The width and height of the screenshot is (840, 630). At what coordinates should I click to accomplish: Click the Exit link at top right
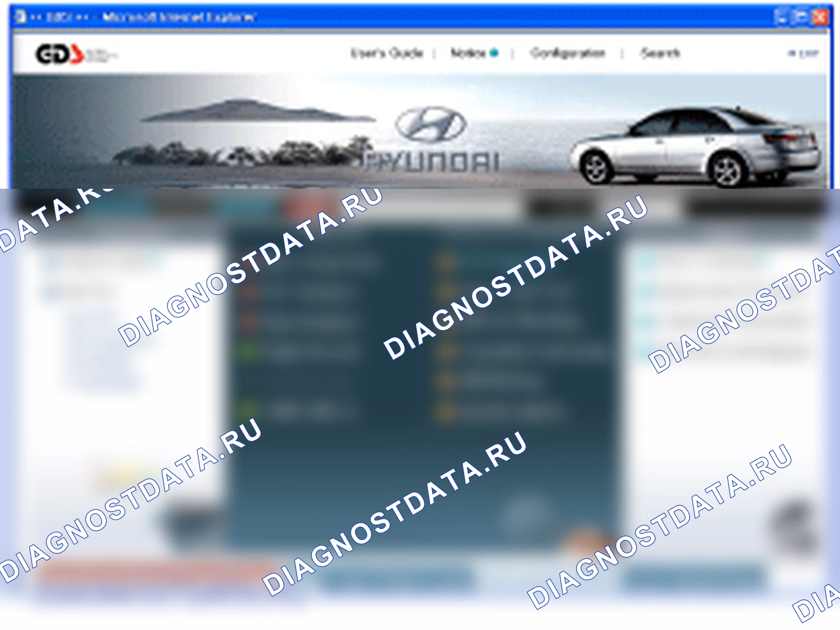pyautogui.click(x=803, y=53)
